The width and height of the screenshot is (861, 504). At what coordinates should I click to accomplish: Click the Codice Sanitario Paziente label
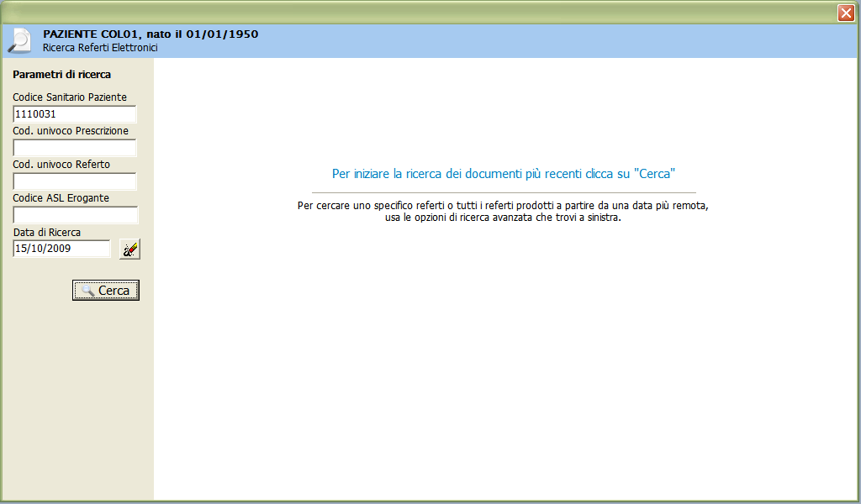(x=70, y=97)
